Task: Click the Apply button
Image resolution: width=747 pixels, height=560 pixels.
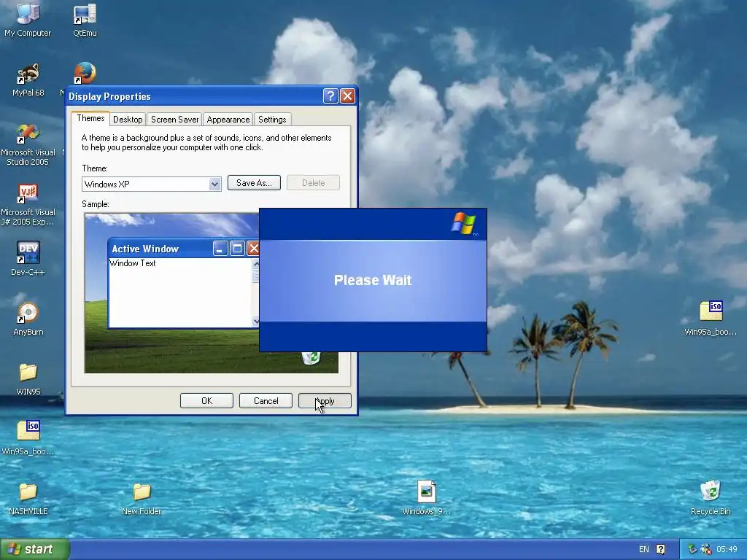Action: (325, 401)
